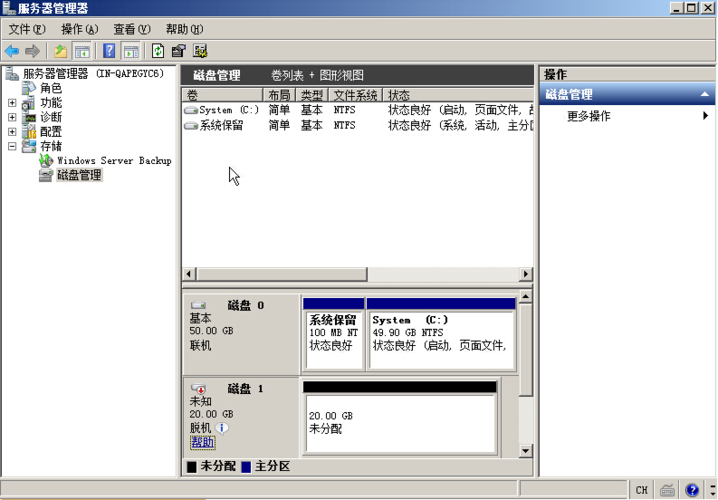Select the 诊断 node in tree
This screenshot has width=718, height=500.
coord(51,117)
